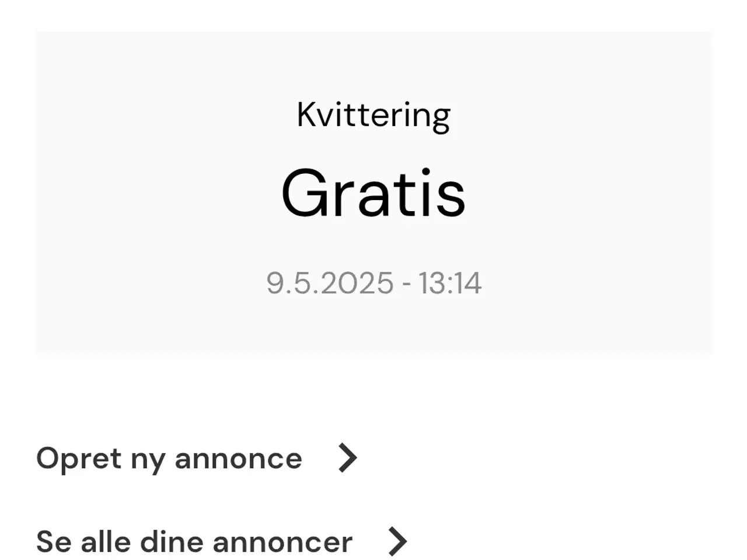
Task: Click empty space between receipt card and links
Action: point(373,397)
